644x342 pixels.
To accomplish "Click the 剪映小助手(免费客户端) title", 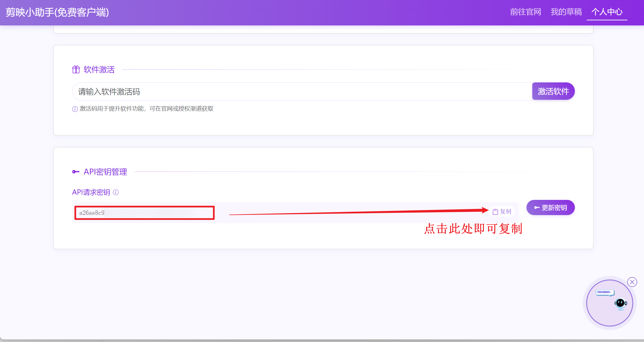I will tap(57, 12).
